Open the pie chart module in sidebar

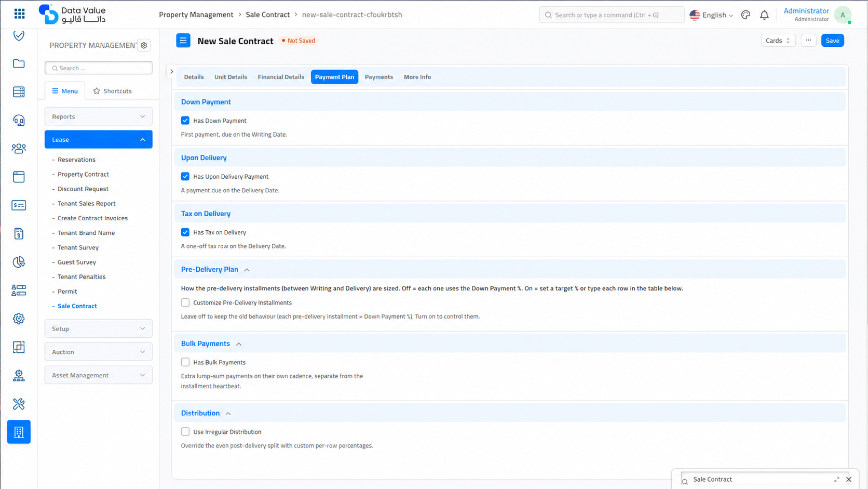[19, 262]
